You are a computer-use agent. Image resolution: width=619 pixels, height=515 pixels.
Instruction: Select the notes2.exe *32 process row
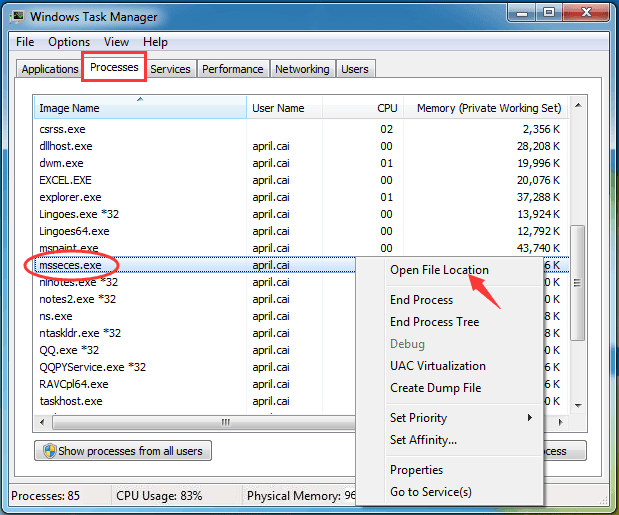195,299
